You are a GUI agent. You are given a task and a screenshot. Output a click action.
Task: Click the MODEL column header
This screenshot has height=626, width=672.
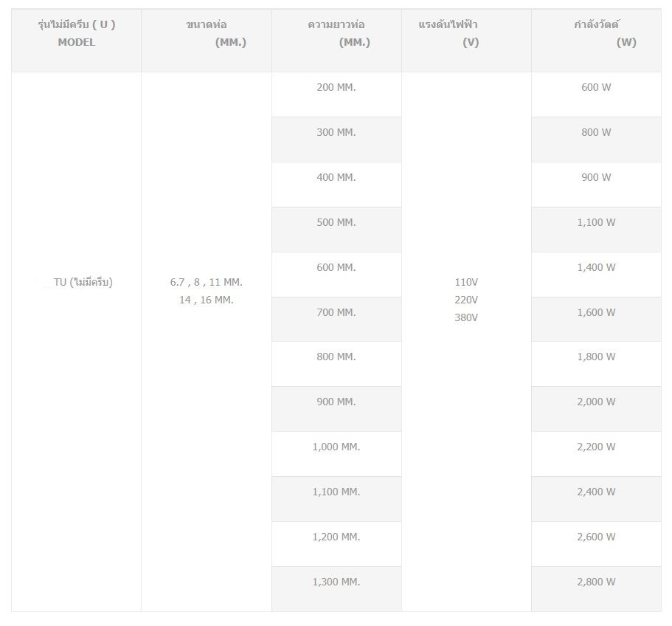coord(76,41)
